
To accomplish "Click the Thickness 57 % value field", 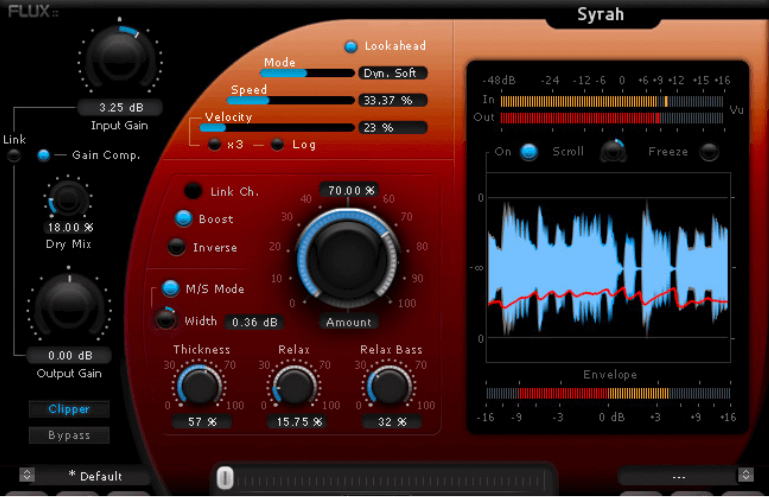I will pos(202,421).
